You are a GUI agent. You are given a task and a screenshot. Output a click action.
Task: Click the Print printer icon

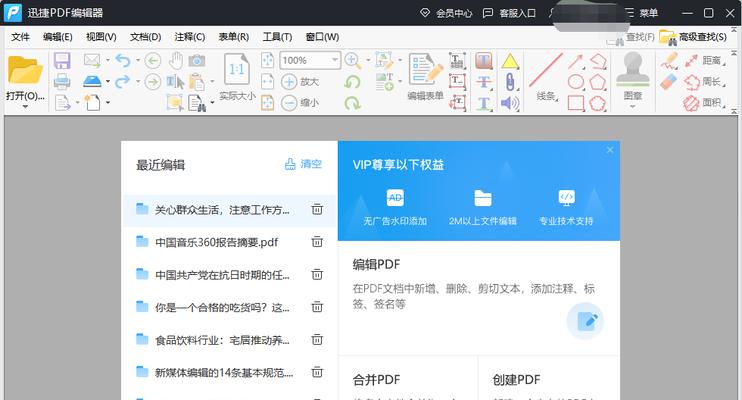tap(62, 81)
